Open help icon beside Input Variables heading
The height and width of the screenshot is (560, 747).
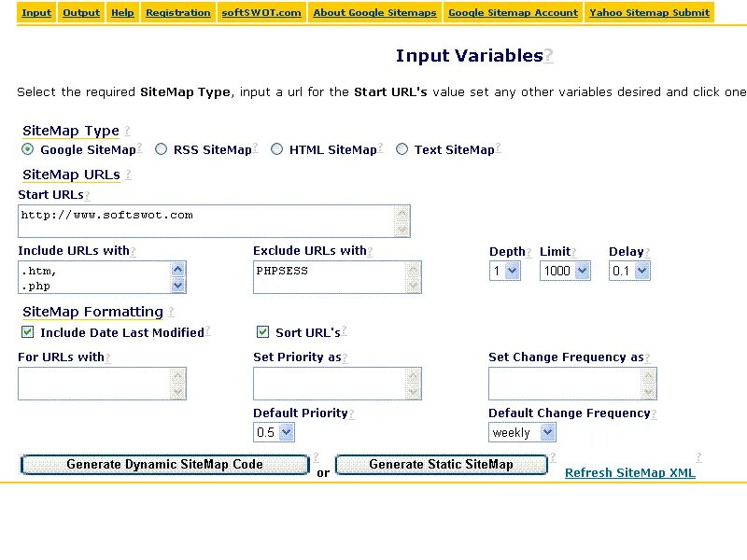click(x=548, y=56)
